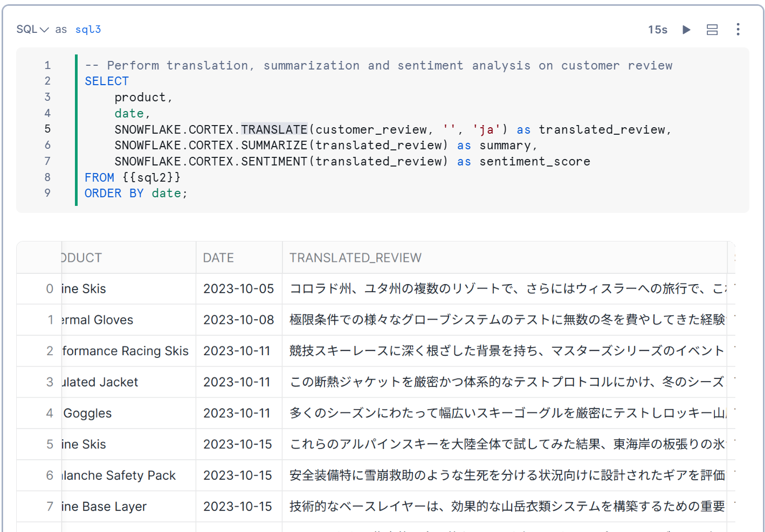The image size is (765, 532).
Task: Place cursor on TRANSLATE in line 5
Action: coord(274,129)
